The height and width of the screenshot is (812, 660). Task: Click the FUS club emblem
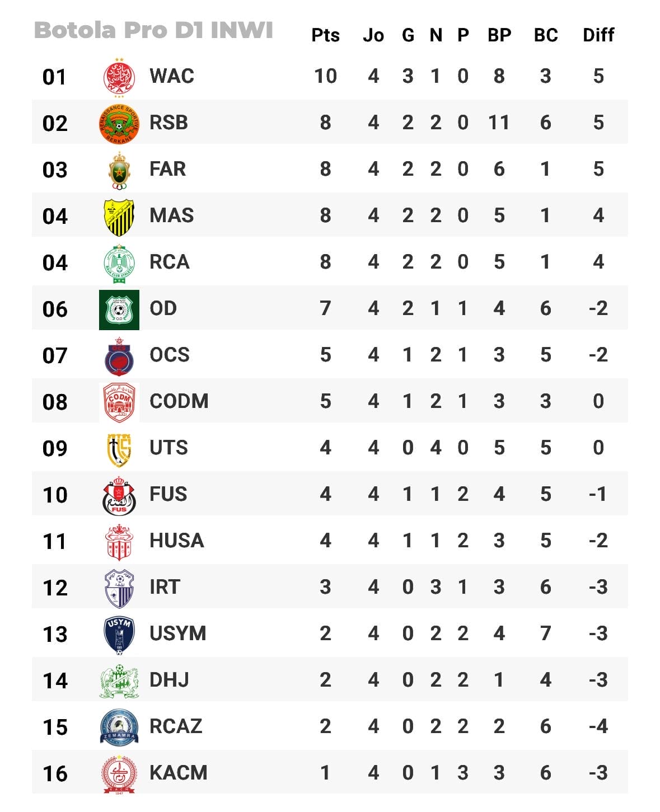119,495
